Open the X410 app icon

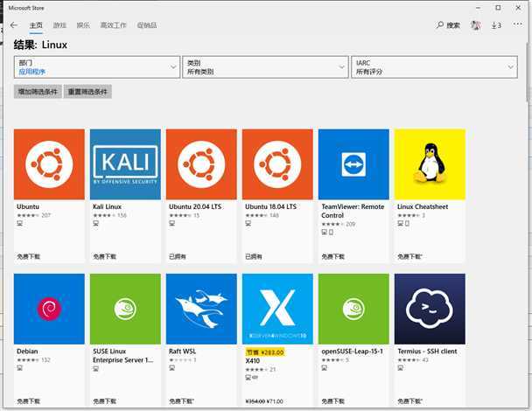[x=277, y=309]
